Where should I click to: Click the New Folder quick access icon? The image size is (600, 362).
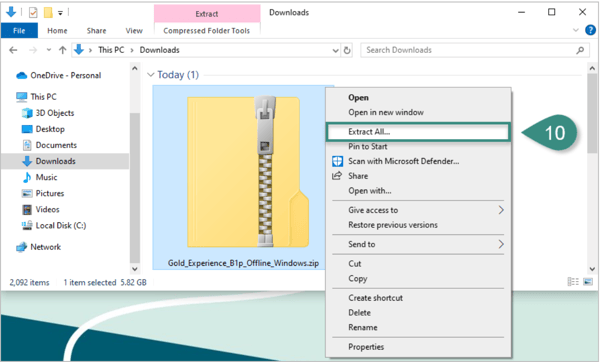pyautogui.click(x=48, y=13)
